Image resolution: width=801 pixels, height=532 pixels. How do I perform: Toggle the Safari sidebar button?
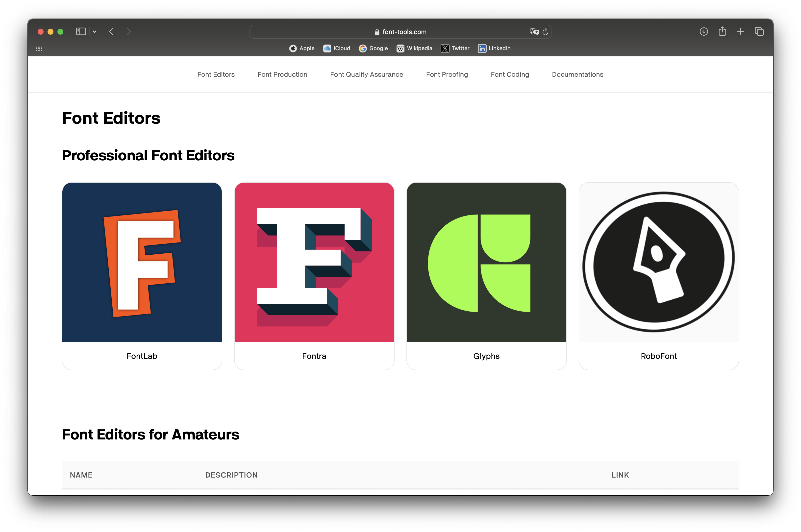(81, 32)
